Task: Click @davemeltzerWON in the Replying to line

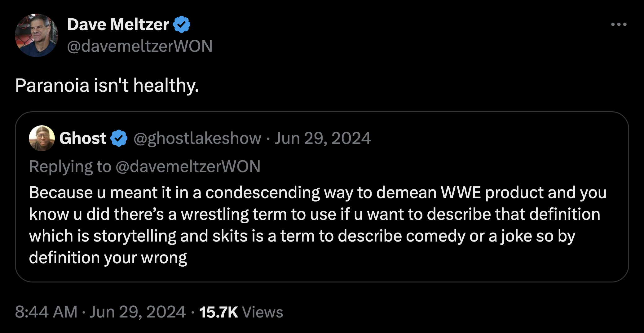Action: 188,166
